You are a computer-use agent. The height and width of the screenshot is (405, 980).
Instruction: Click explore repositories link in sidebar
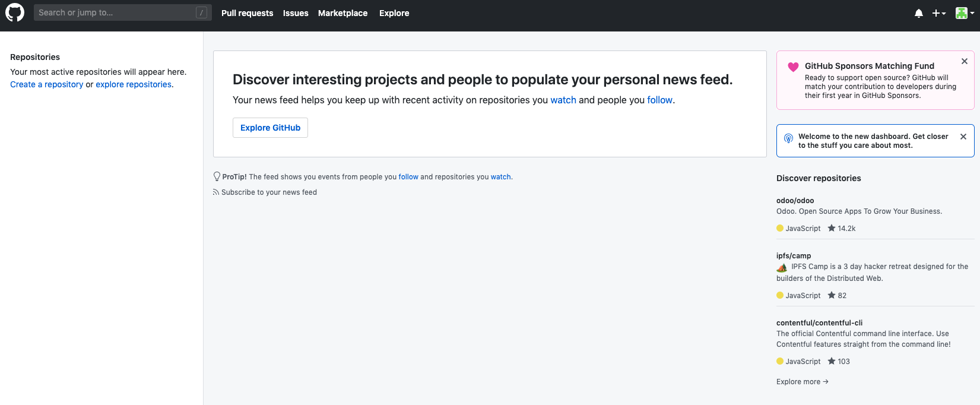coord(134,84)
